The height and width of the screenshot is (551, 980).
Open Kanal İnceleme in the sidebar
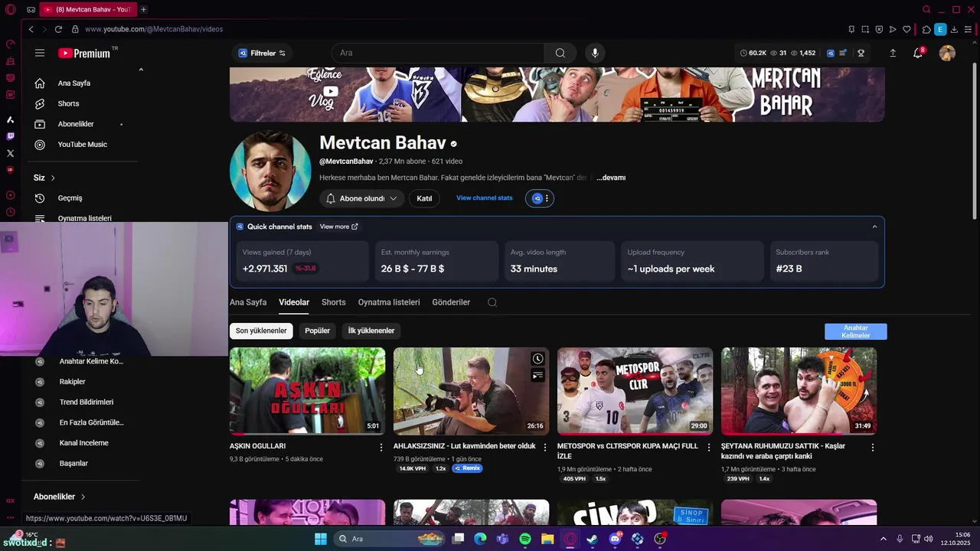pos(83,443)
